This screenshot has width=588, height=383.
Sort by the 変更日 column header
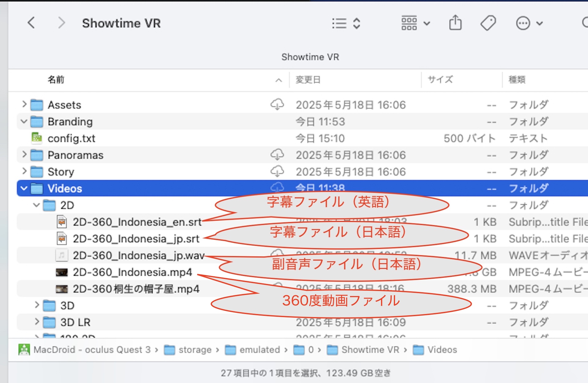tap(308, 80)
